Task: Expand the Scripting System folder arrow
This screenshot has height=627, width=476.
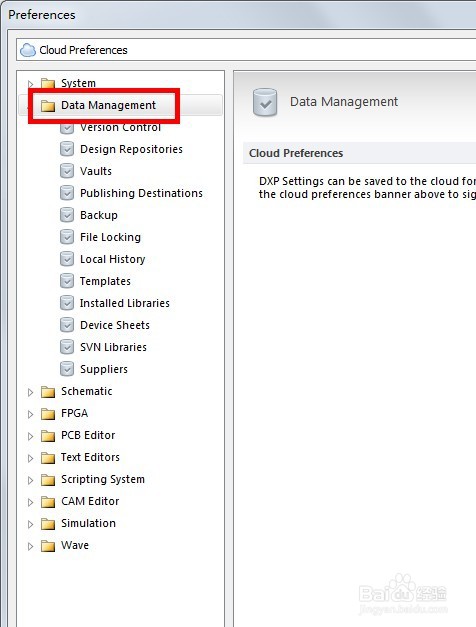Action: pyautogui.click(x=30, y=480)
